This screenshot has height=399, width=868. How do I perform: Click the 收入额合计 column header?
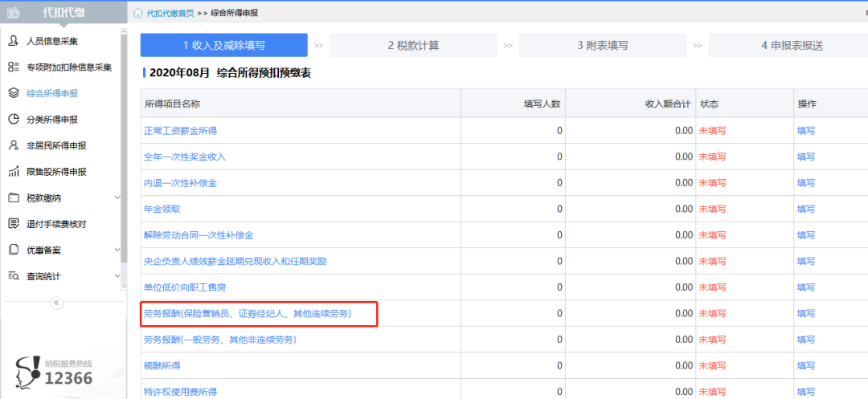coord(631,104)
